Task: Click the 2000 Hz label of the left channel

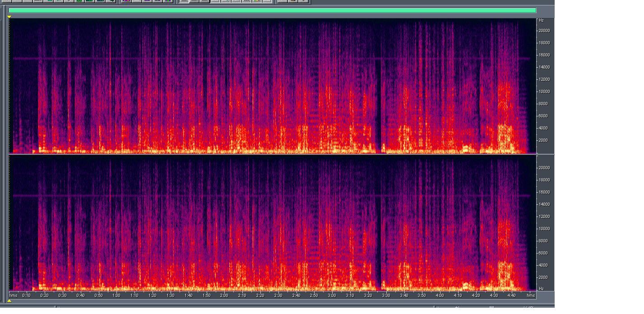Action: (544, 140)
